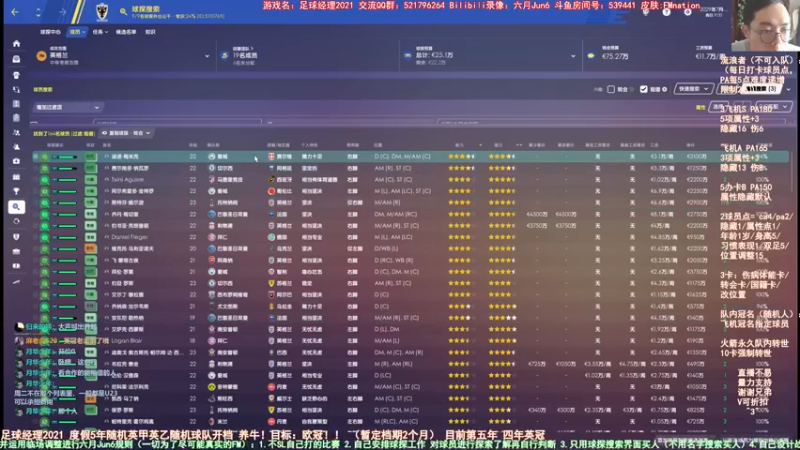Tick the first player row's selection checkbox
Image resolution: width=800 pixels, height=450 pixels.
[36, 157]
